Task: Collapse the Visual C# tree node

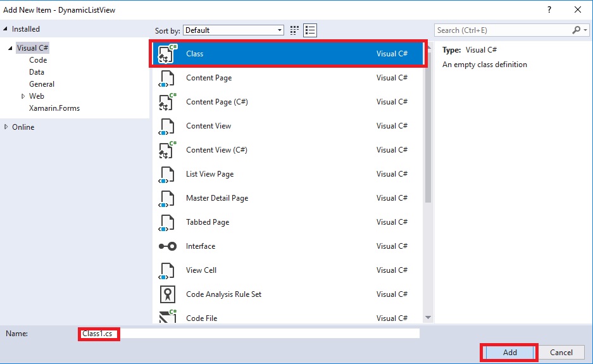Action: click(x=10, y=48)
